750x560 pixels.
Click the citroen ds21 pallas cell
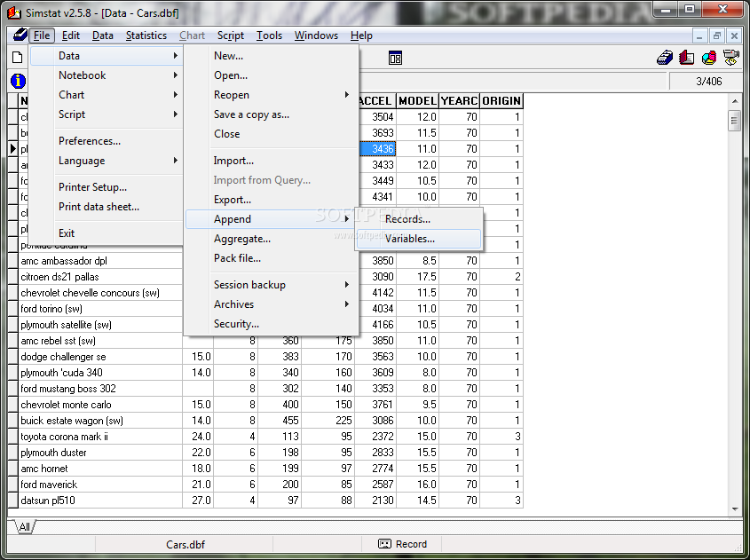pos(100,276)
